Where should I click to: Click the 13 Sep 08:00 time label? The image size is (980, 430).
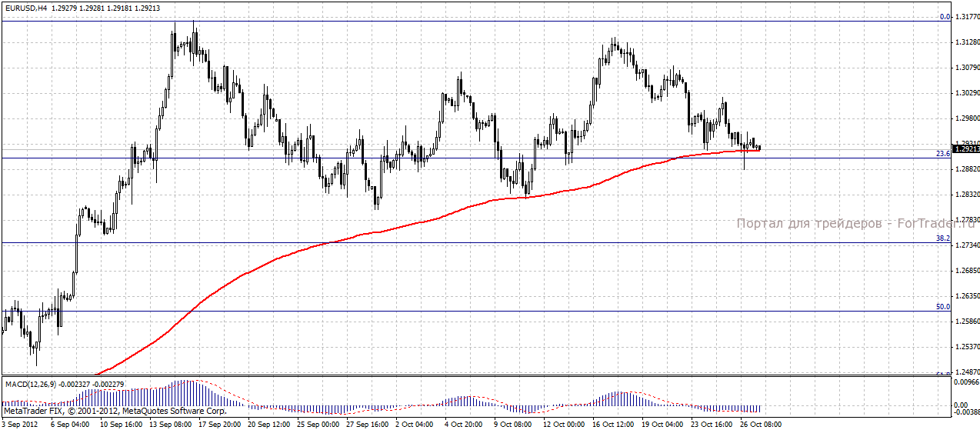click(x=170, y=424)
